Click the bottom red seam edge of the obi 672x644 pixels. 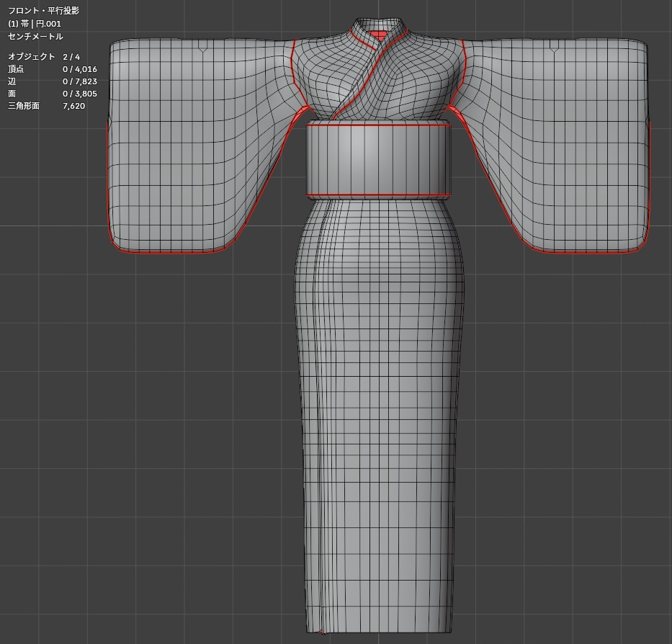pyautogui.click(x=378, y=196)
